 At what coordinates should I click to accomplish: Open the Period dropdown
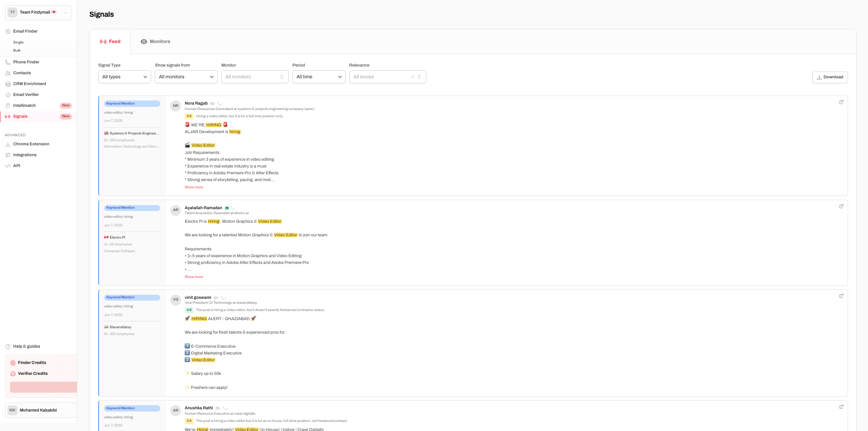point(319,77)
